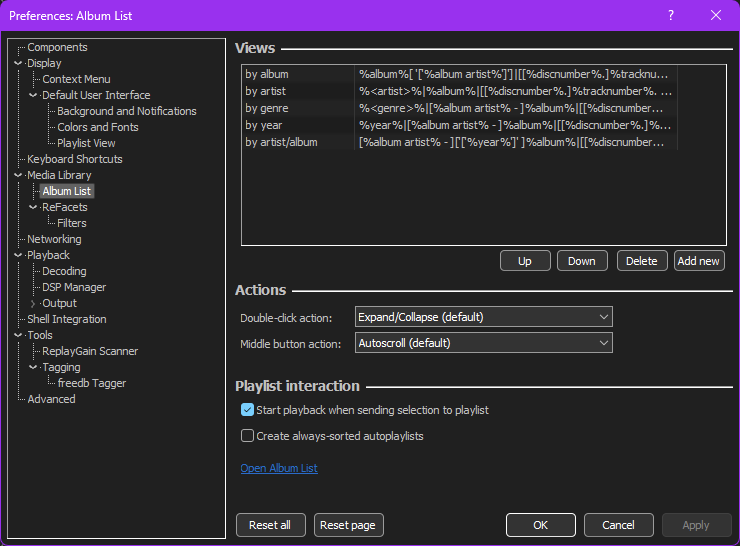Select Album List tree item

67,191
